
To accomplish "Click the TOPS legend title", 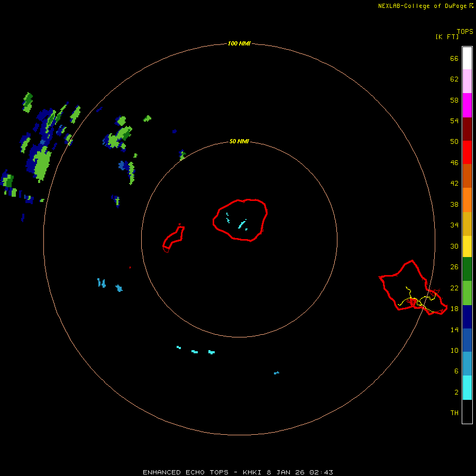I will point(465,31).
